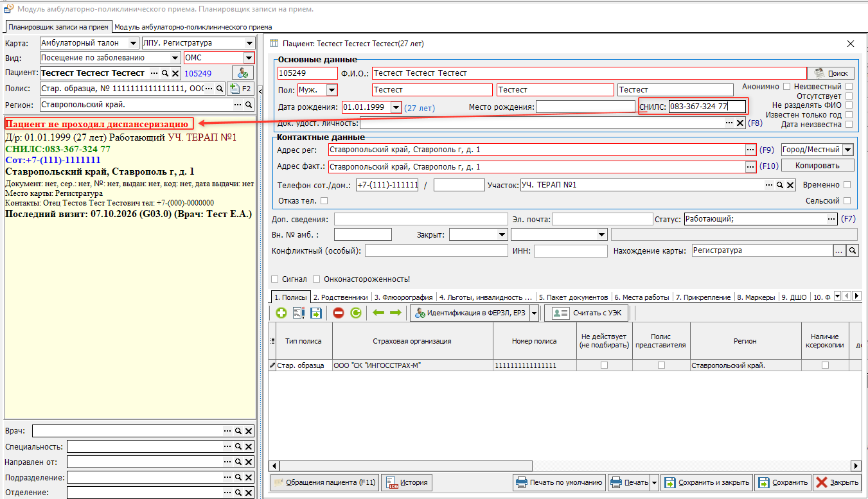This screenshot has height=499, width=868.
Task: Open the Пол gender dropdown
Action: [x=332, y=90]
